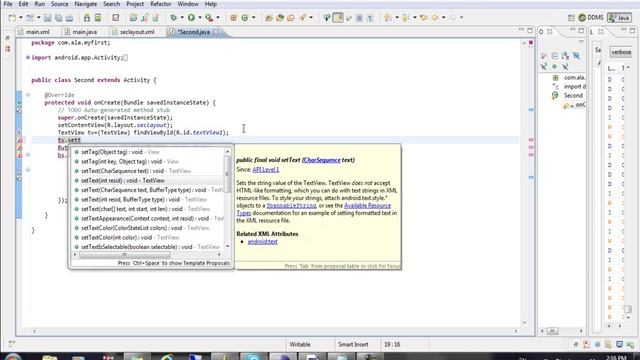Screen dimensions: 640x360
Task: Expand the folded import statement
Action: point(28,58)
